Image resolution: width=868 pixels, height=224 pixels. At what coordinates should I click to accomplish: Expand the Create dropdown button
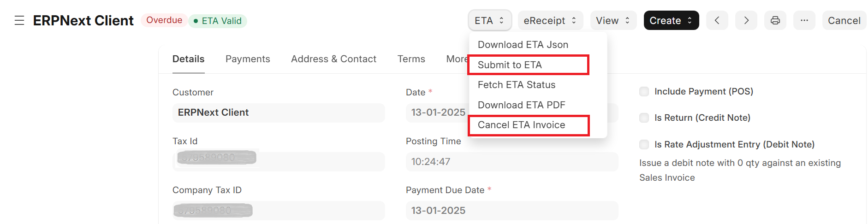[x=671, y=21]
